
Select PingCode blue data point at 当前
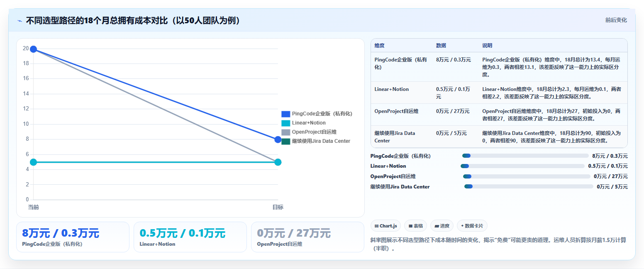34,49
